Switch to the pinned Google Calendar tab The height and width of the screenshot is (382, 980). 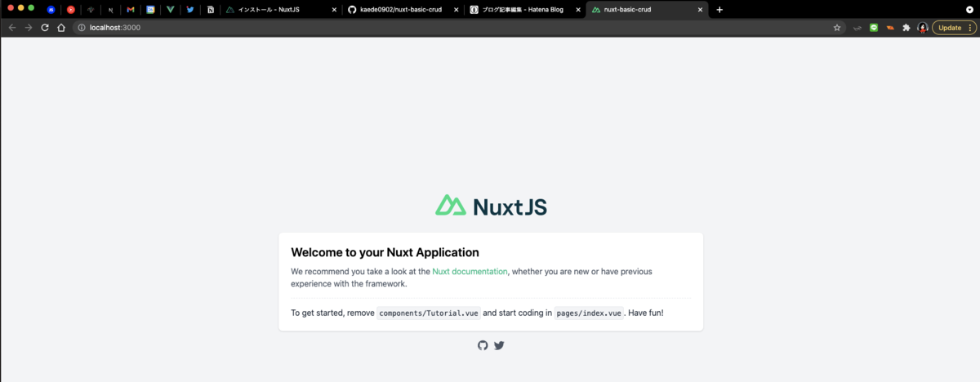pos(150,10)
